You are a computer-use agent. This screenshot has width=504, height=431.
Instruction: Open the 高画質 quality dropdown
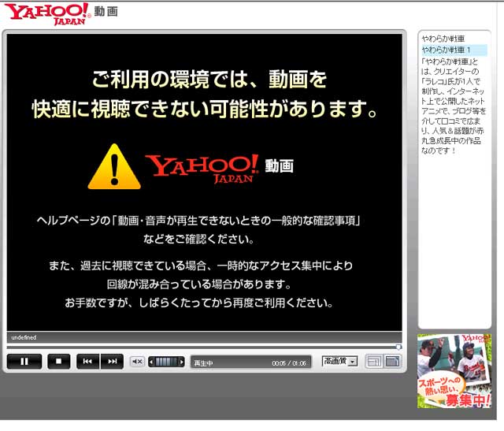tap(340, 361)
